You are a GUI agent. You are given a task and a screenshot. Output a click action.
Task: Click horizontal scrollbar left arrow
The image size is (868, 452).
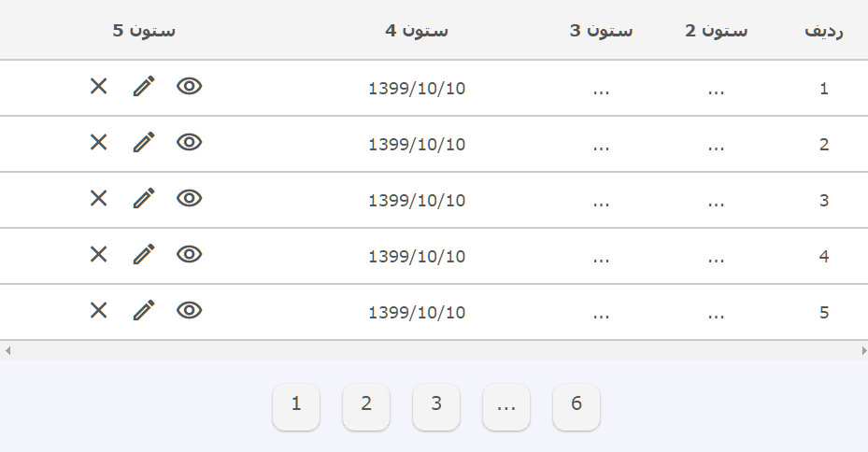click(x=7, y=350)
